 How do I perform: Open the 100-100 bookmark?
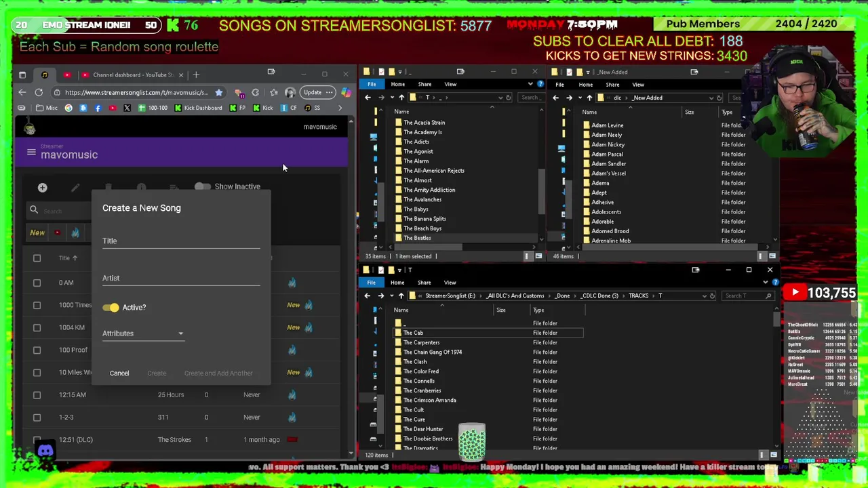point(153,108)
